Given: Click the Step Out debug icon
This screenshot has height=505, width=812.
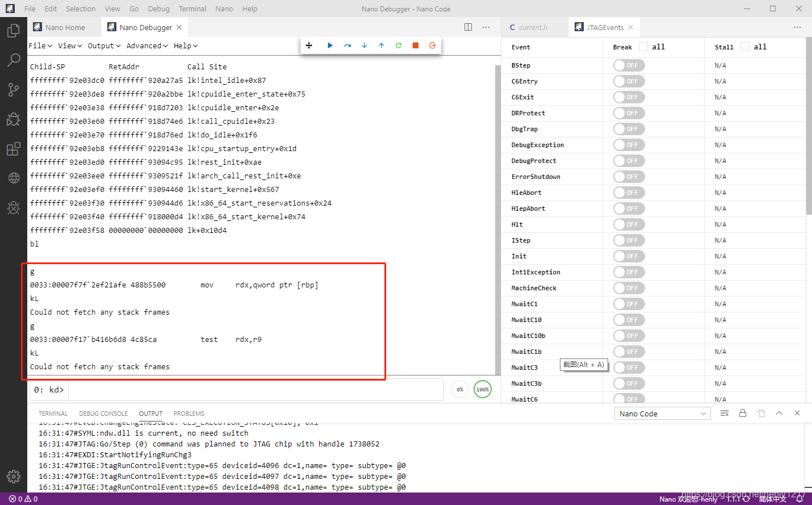Looking at the screenshot, I should pos(382,45).
